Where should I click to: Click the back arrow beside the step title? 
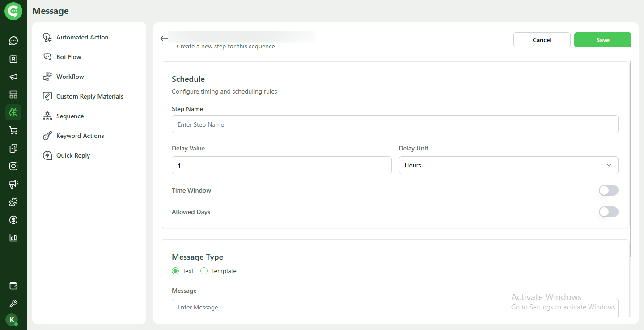coord(164,38)
